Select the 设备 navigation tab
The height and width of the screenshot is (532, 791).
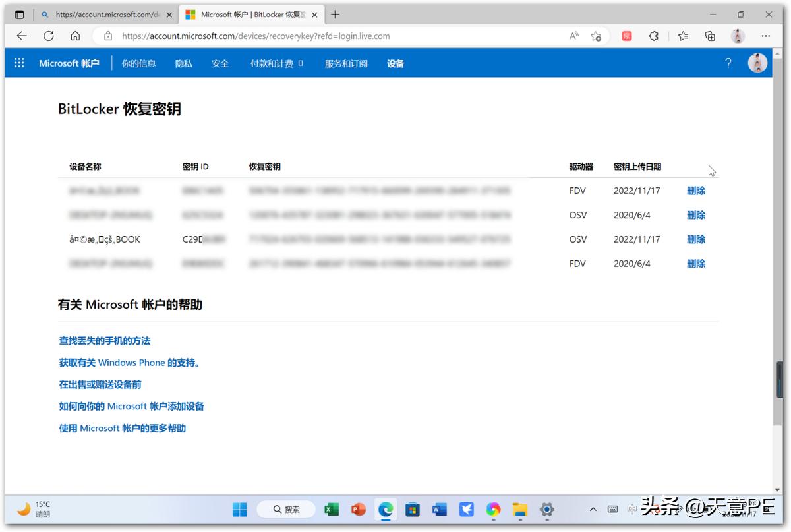point(395,63)
